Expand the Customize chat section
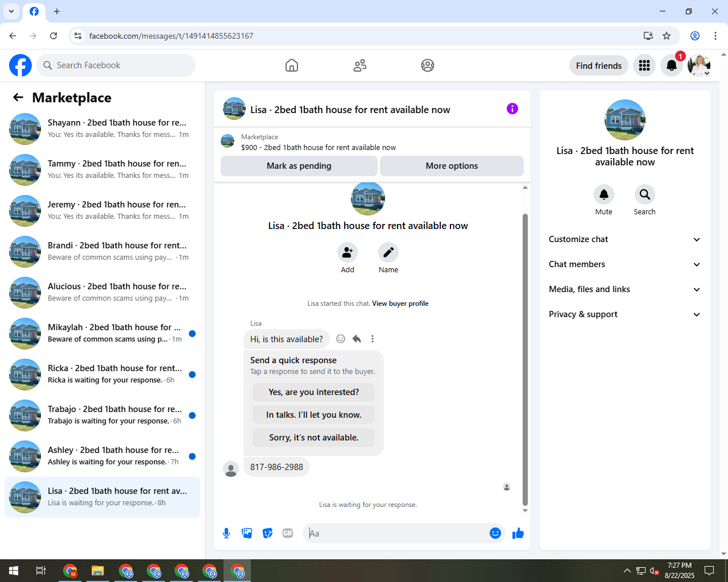 [625, 239]
